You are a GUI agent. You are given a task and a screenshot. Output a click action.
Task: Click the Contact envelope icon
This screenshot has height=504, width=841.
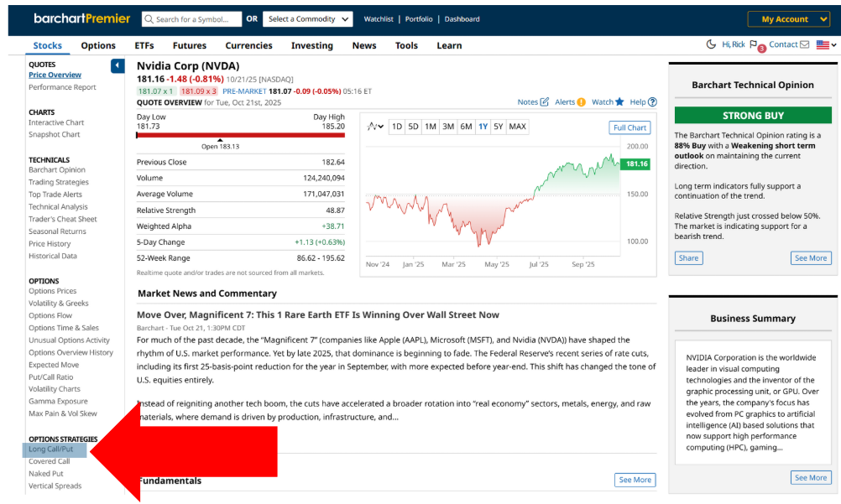tap(805, 44)
